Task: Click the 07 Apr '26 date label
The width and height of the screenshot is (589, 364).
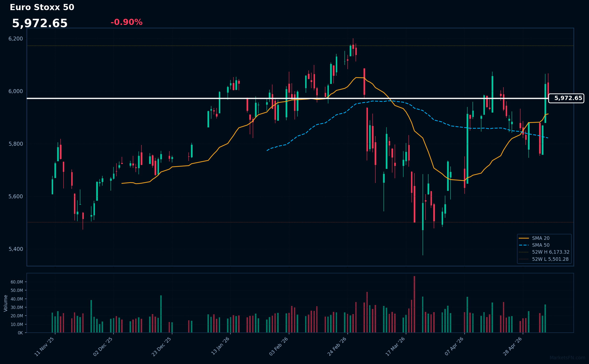Action: point(454,347)
